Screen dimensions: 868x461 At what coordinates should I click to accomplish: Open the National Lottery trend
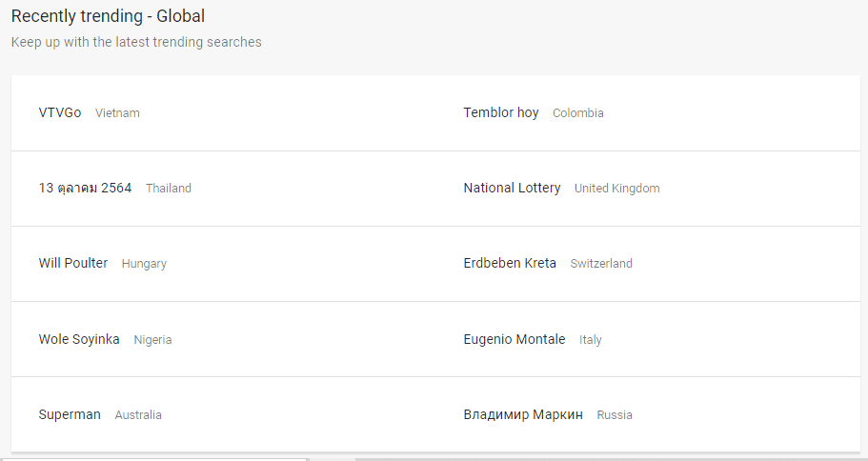coord(512,189)
